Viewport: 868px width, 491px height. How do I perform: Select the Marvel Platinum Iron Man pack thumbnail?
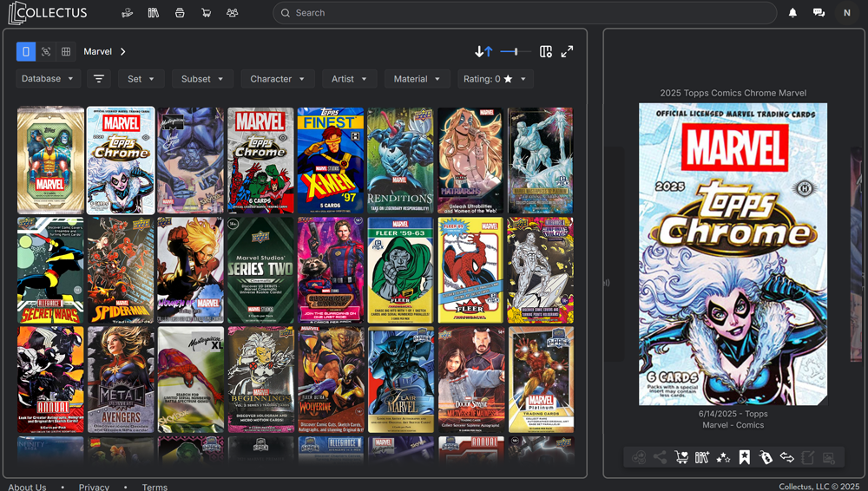coord(541,380)
